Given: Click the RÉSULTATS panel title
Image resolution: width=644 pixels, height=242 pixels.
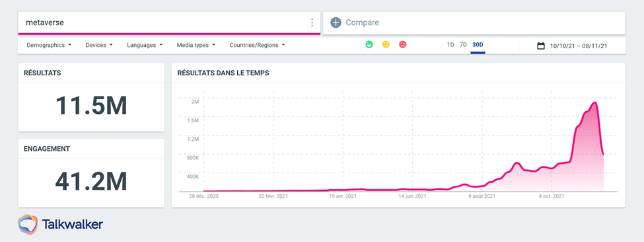Looking at the screenshot, I should pos(42,73).
